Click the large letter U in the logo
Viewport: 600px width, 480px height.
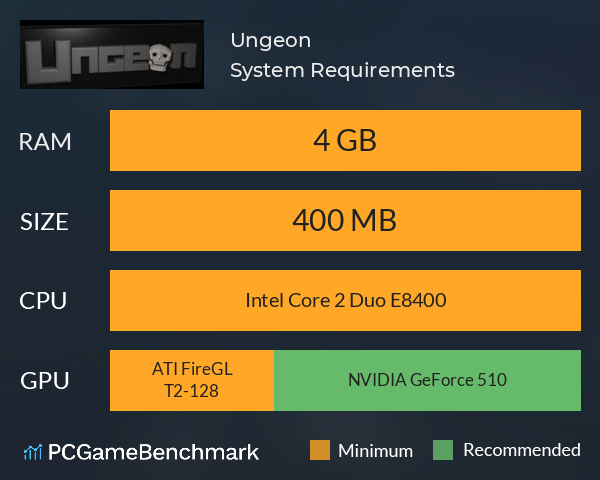click(49, 61)
